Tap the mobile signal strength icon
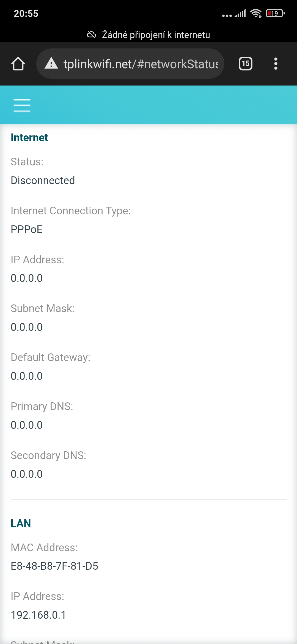The image size is (297, 644). (x=240, y=13)
